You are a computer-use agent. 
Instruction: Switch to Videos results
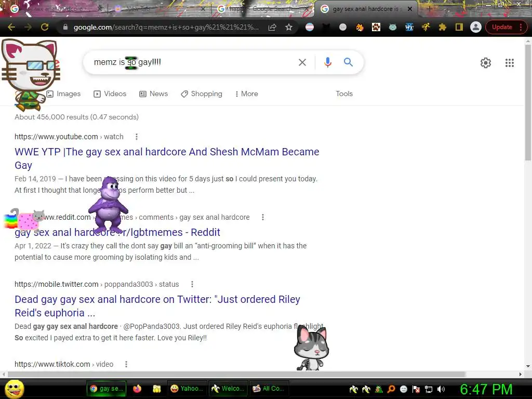(x=110, y=94)
